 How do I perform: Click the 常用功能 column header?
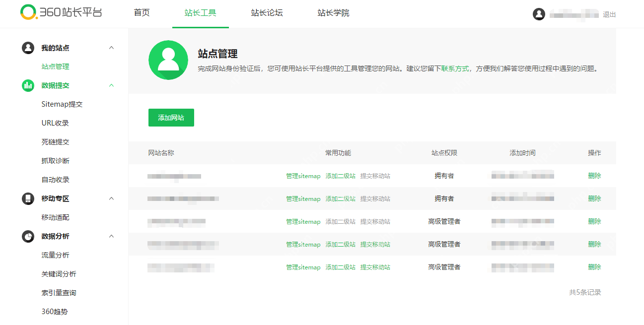[x=338, y=153]
